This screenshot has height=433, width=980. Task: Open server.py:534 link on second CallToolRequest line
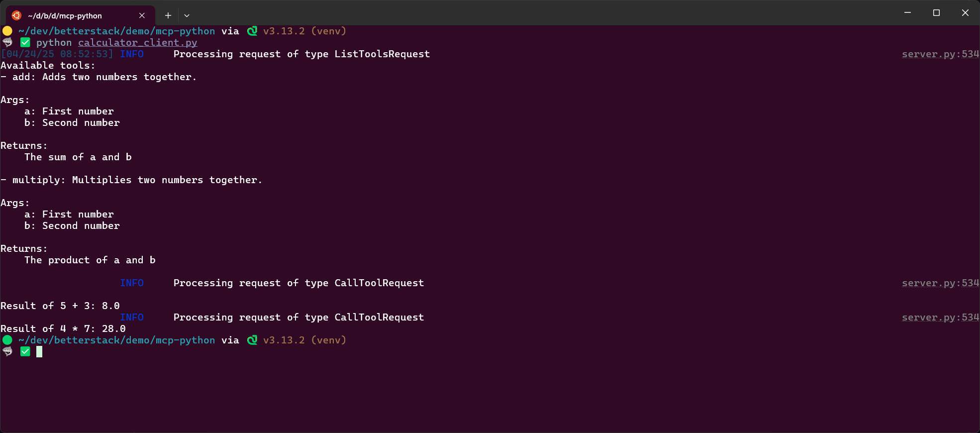coord(940,318)
